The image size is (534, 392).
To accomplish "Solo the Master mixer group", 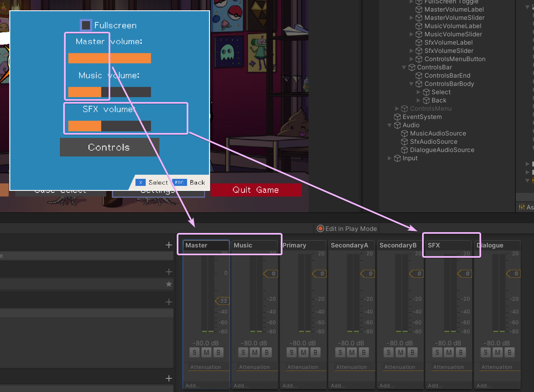I will (x=194, y=352).
